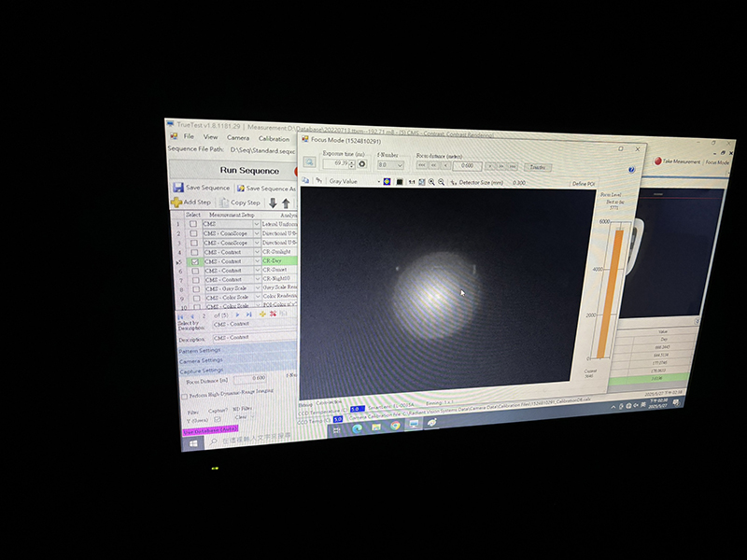Click the <<< focus distance step button
The width and height of the screenshot is (747, 560).
click(422, 165)
